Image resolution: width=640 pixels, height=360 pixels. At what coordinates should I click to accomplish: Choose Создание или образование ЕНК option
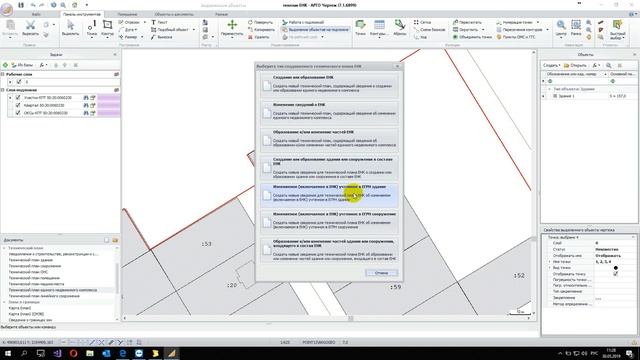coord(329,84)
